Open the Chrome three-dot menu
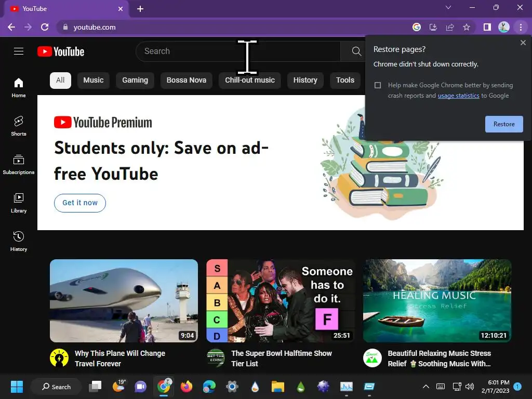The height and width of the screenshot is (399, 532). pyautogui.click(x=521, y=27)
